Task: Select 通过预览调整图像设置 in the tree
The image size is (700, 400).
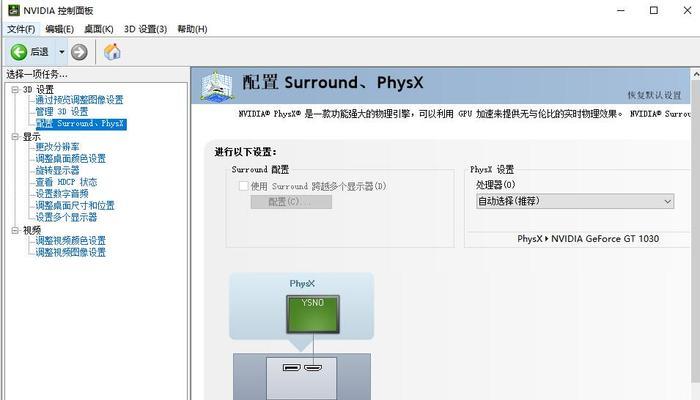Action: 79,100
